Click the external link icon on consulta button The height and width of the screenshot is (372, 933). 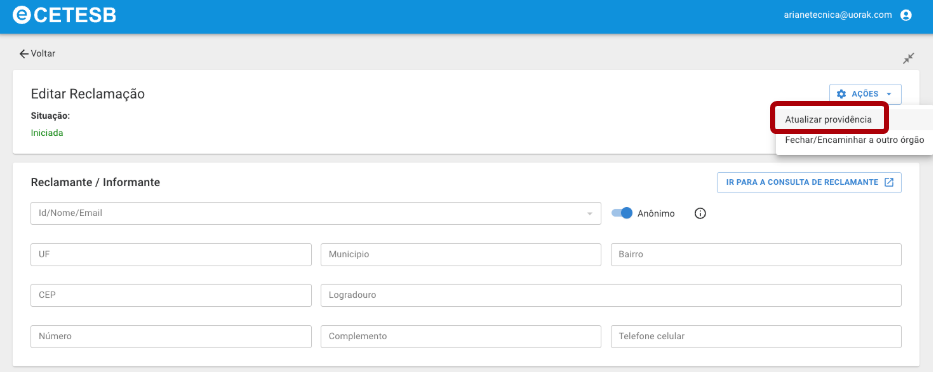(889, 182)
